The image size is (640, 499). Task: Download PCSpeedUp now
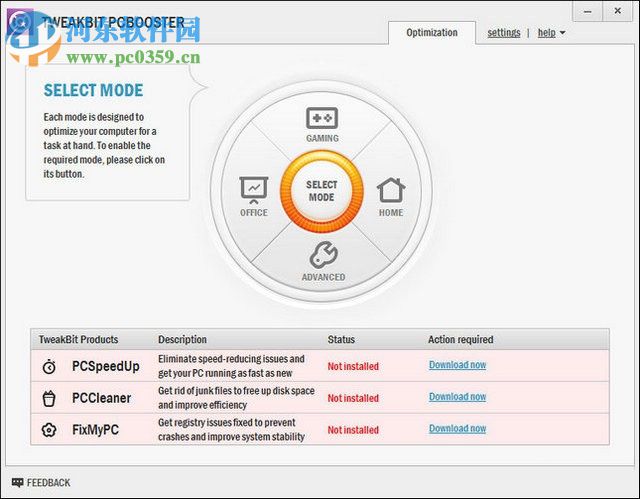(457, 365)
